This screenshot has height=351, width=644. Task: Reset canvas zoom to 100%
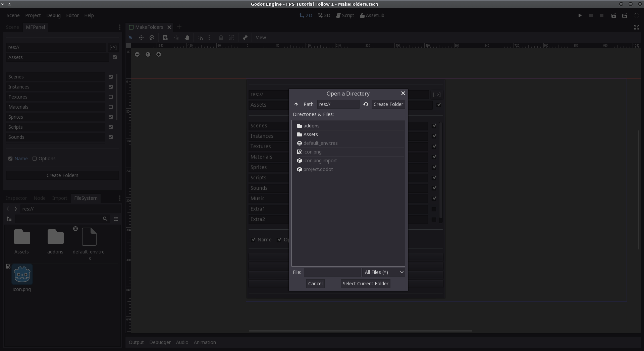coord(148,54)
